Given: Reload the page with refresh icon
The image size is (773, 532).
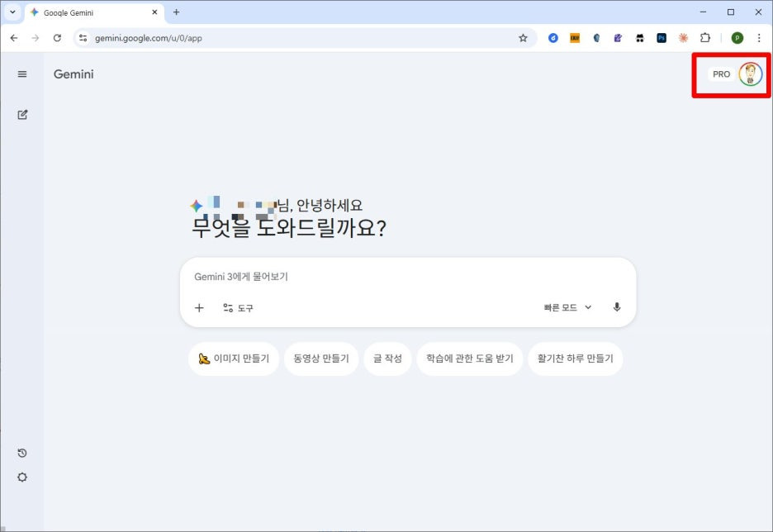Looking at the screenshot, I should click(57, 38).
